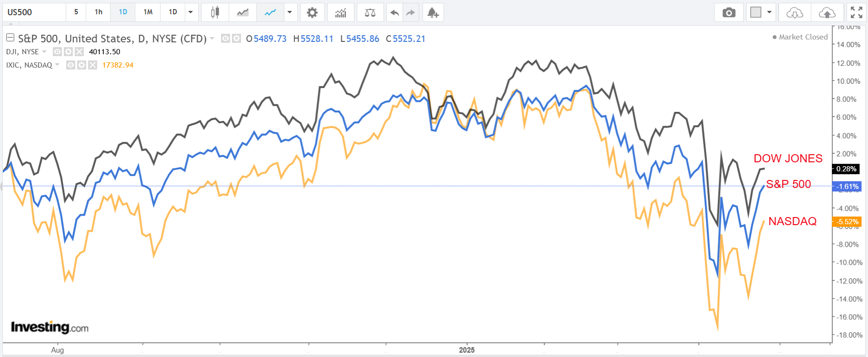Select the area chart style icon
Viewport: 868px width, 357px height.
click(x=242, y=12)
